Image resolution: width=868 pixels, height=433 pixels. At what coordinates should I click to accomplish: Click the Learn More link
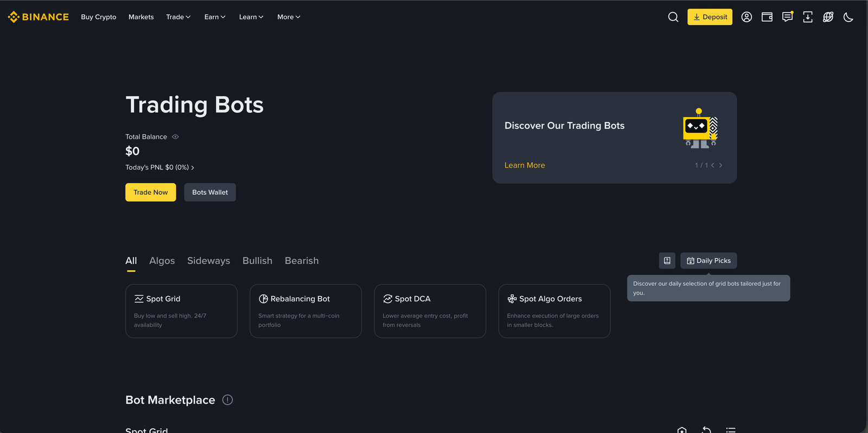coord(525,165)
